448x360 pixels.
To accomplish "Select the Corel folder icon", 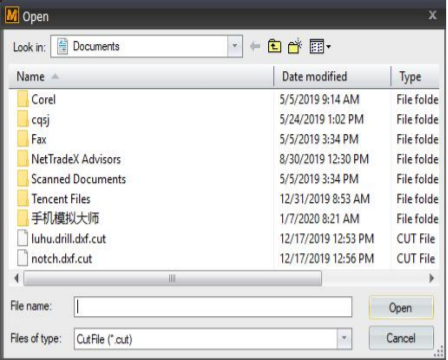I will click(x=22, y=99).
